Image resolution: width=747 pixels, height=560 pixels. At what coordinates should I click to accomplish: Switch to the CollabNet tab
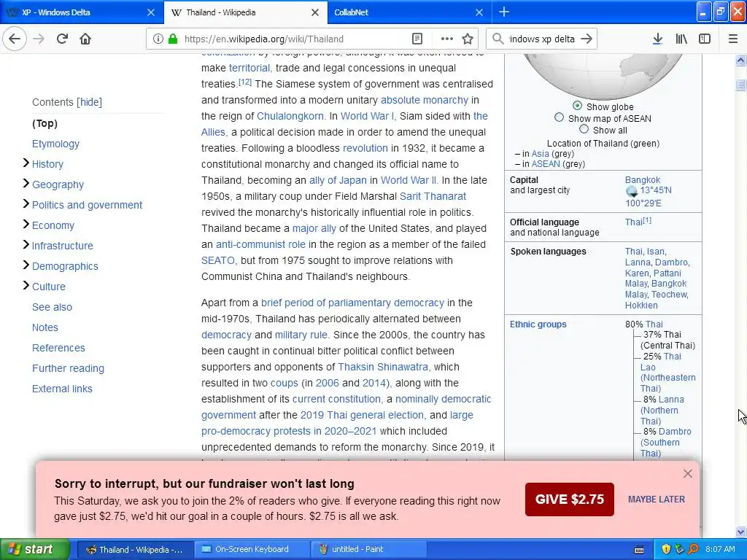click(x=410, y=12)
